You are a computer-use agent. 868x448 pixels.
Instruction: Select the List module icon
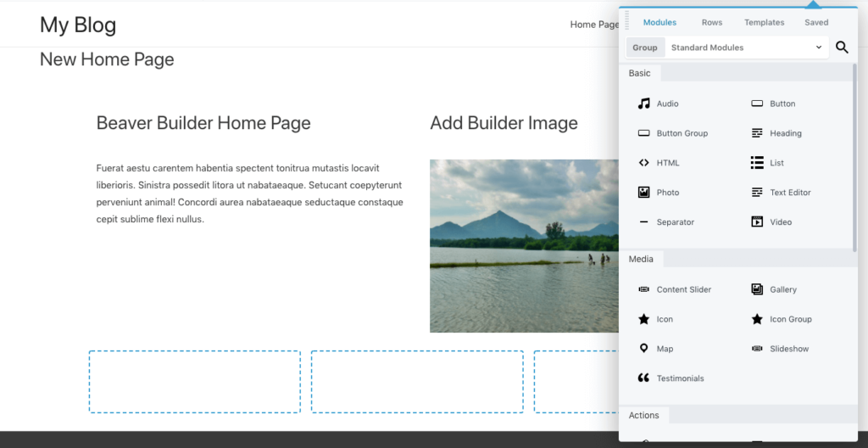point(757,162)
